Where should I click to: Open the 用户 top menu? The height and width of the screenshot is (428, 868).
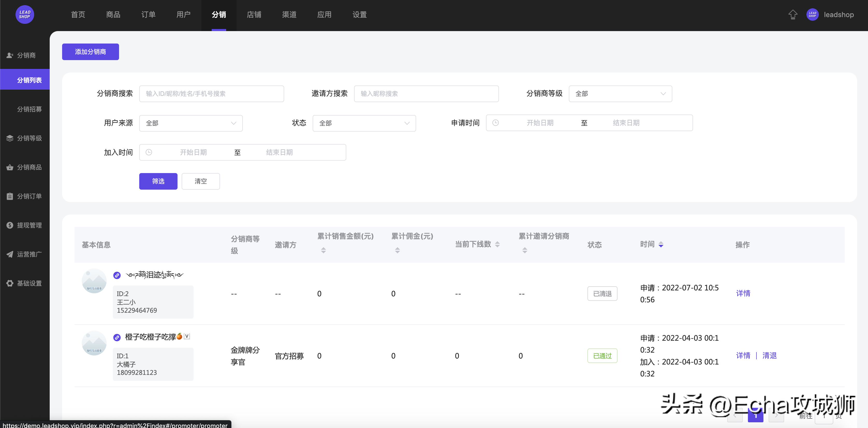(184, 15)
